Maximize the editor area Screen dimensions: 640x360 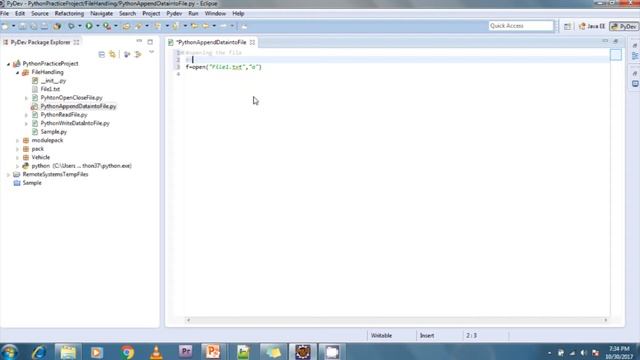616,41
